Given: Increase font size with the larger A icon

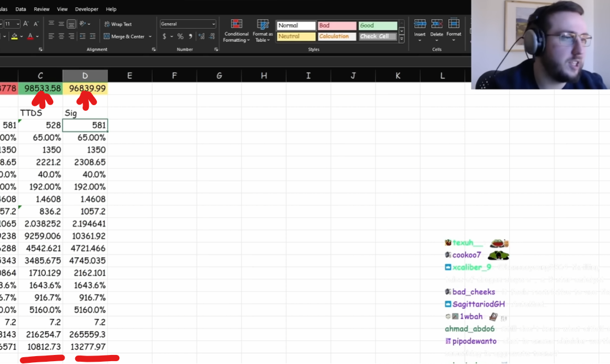Looking at the screenshot, I should 25,24.
